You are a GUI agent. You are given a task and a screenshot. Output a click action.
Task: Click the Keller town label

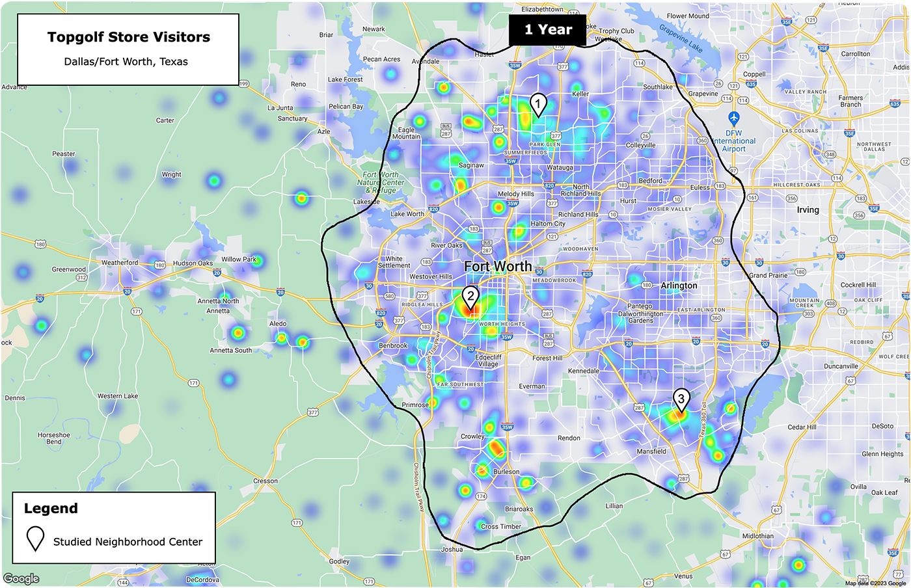click(580, 94)
